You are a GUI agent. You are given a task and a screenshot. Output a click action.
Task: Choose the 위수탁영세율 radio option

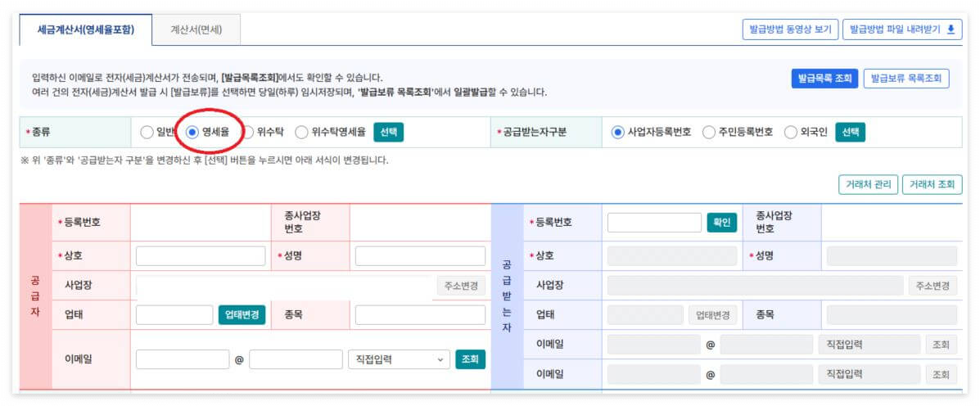[301, 132]
